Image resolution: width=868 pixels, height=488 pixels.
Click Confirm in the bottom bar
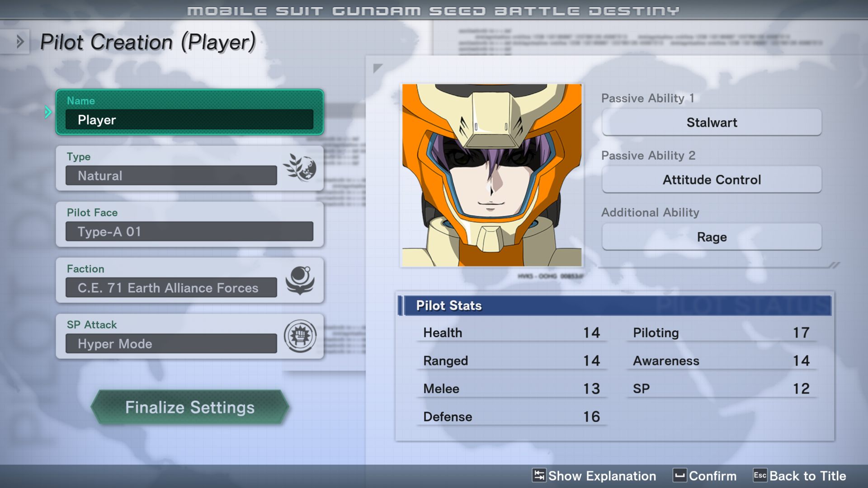click(x=705, y=476)
